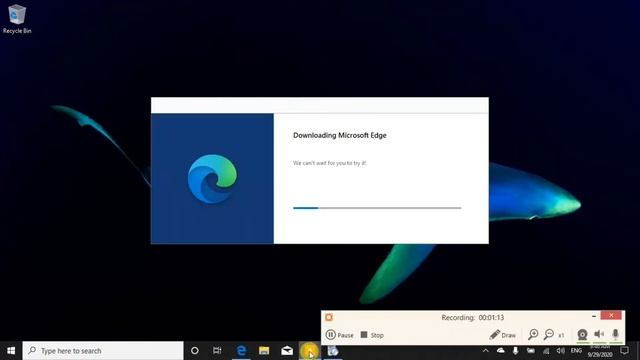The image size is (640, 360).
Task: Toggle system sound speaker in recorder
Action: coord(599,334)
